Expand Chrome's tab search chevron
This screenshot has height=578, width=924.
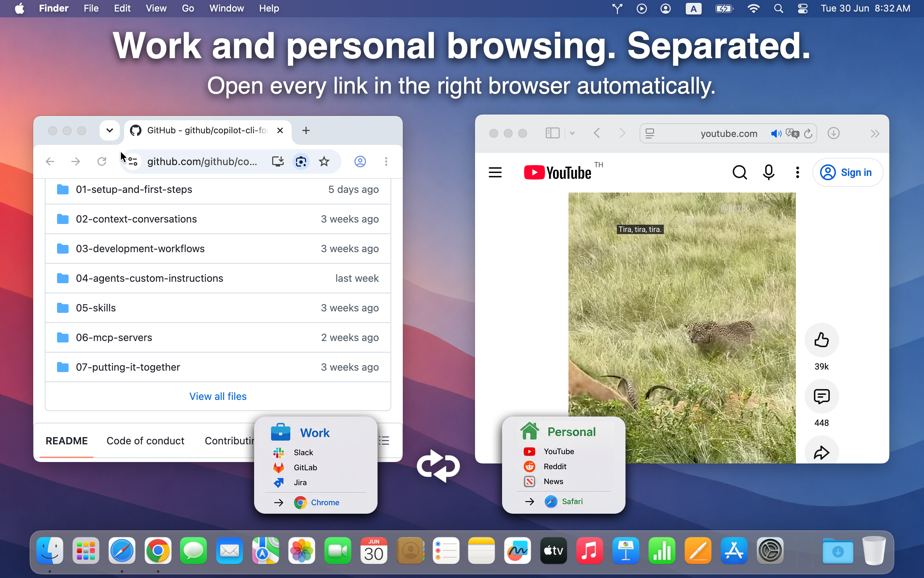(x=110, y=131)
